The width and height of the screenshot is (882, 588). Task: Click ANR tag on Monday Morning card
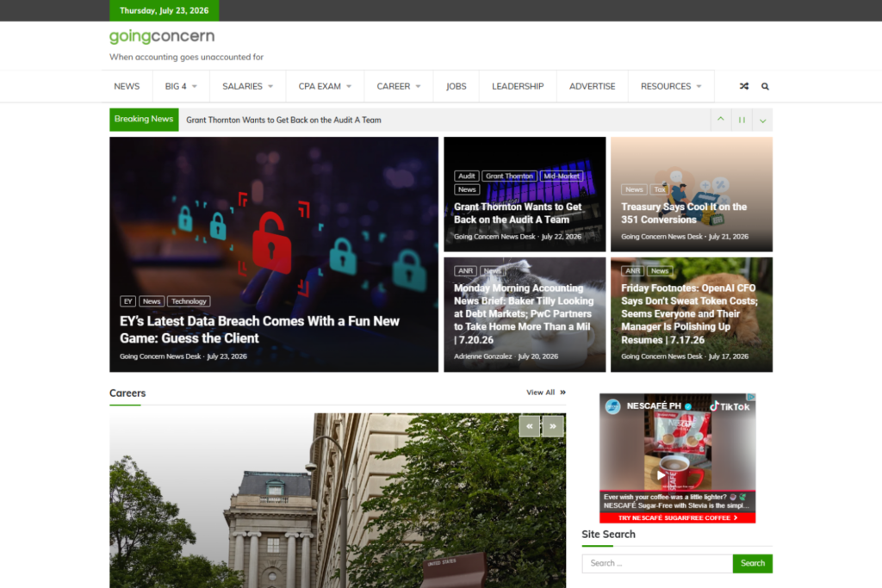(465, 271)
